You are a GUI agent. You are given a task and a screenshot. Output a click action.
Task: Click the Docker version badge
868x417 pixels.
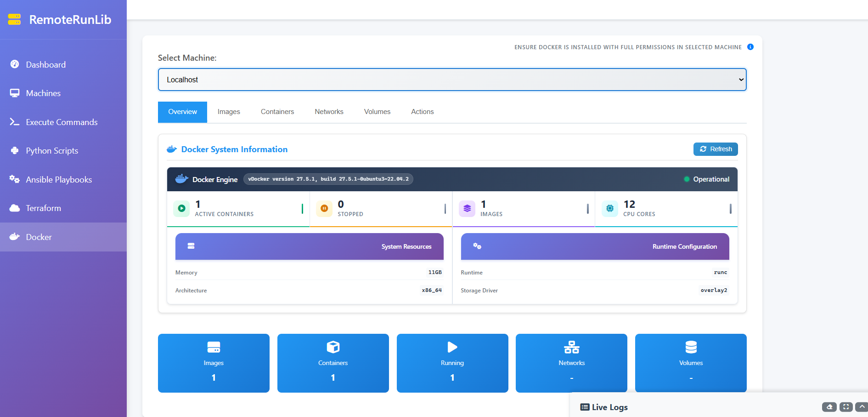(328, 179)
